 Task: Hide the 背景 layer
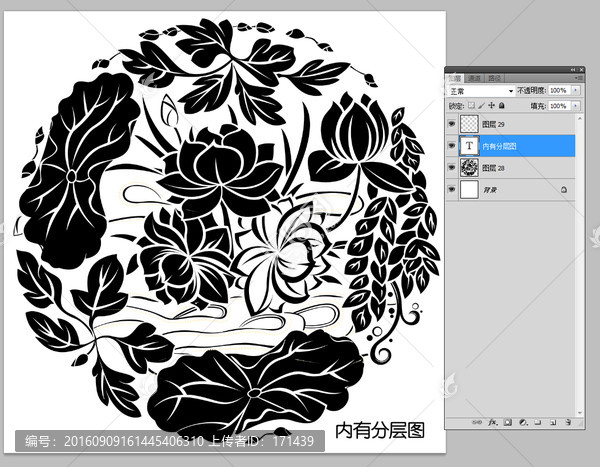pos(452,189)
